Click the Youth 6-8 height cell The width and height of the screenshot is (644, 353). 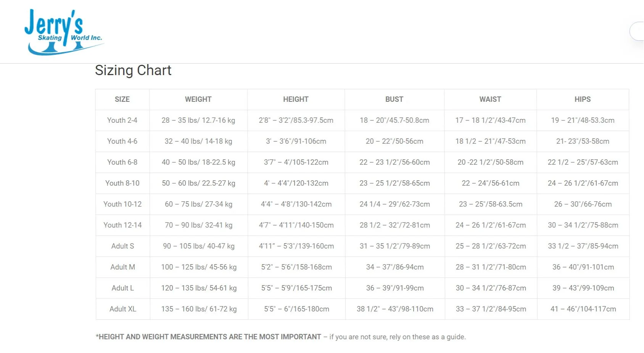pos(296,162)
